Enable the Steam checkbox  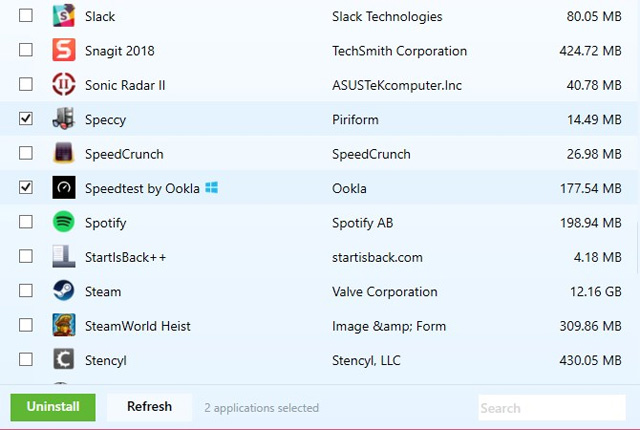[x=26, y=291]
